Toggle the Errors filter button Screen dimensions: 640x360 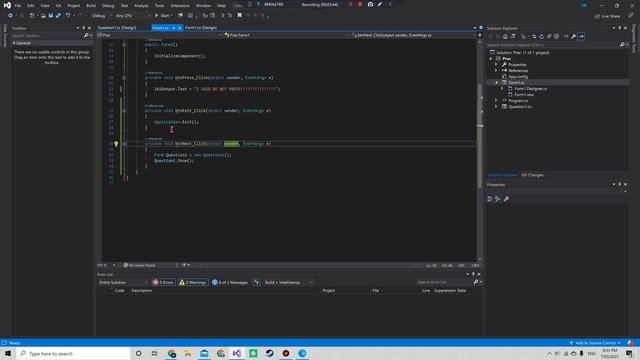click(x=164, y=282)
